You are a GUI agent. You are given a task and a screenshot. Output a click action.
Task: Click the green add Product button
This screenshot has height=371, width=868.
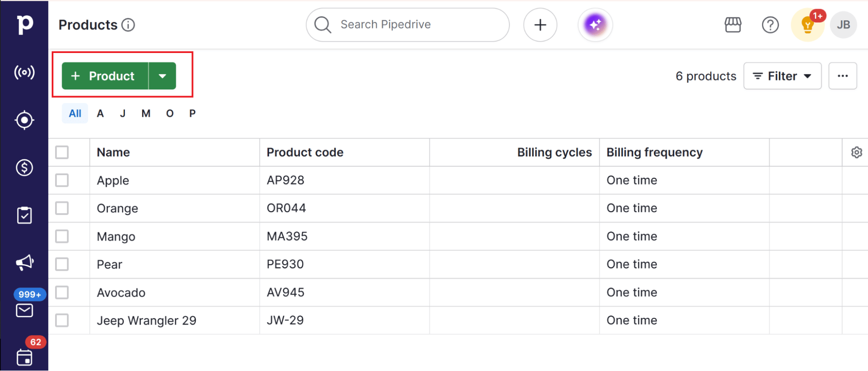(x=105, y=76)
